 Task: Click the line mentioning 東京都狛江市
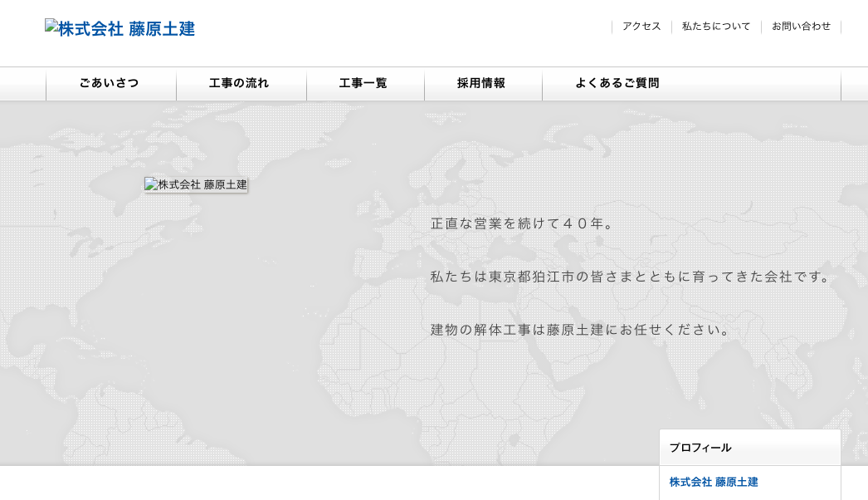point(631,277)
